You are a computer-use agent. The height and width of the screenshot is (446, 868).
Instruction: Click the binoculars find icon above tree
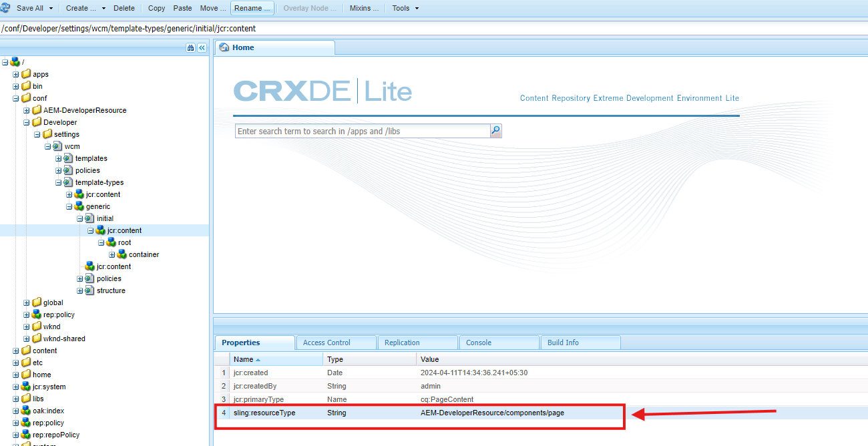click(190, 47)
